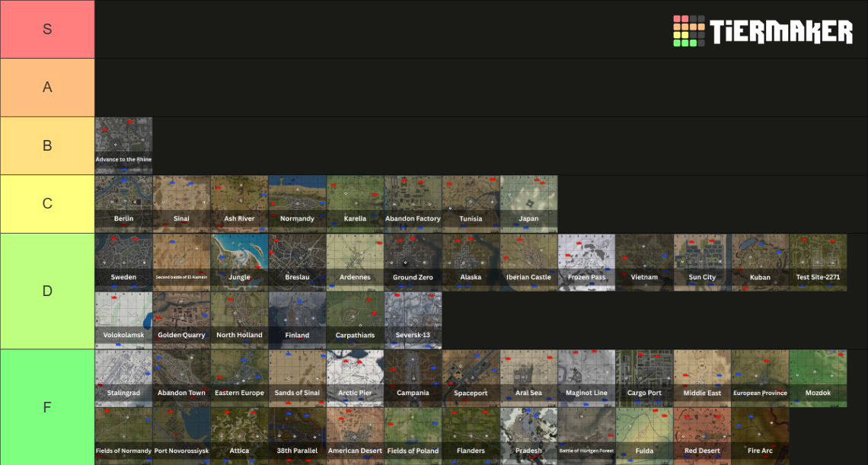Select the Port Novorossiysk map

click(x=181, y=436)
